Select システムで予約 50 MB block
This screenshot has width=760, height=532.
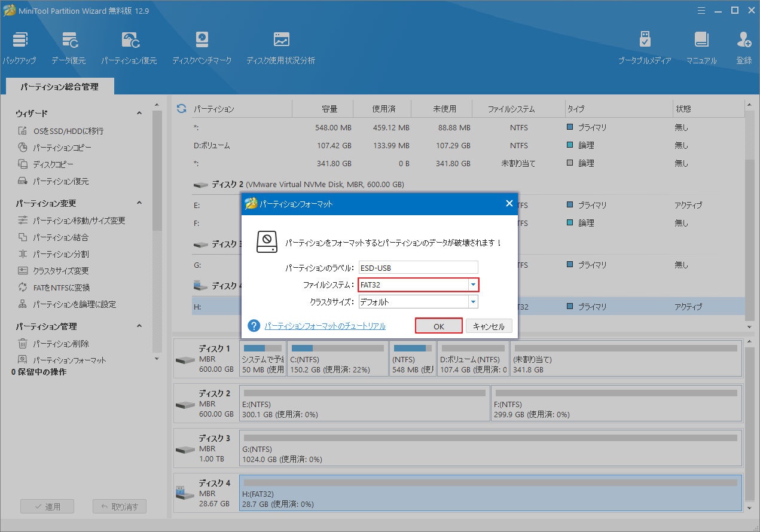coord(263,358)
